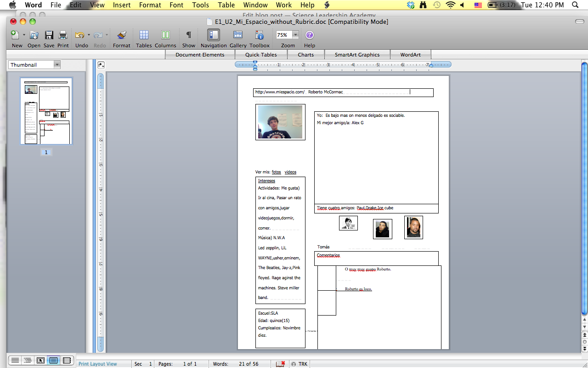Print the document using the Print icon
The image size is (588, 368).
[x=63, y=35]
